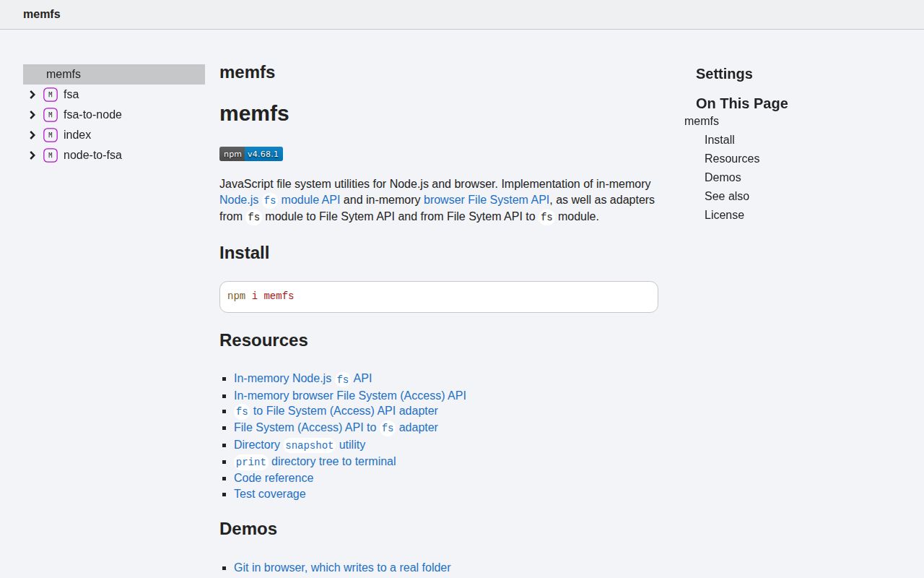Viewport: 924px width, 578px height.
Task: Open the fsa module page
Action: [71, 95]
